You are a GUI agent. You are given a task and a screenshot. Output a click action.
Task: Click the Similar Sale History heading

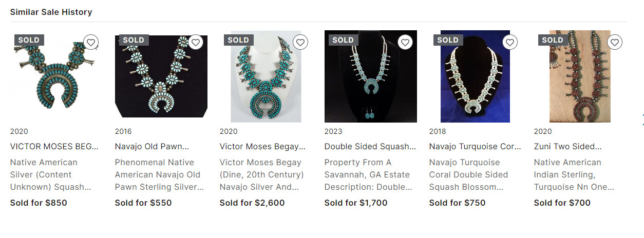coord(51,12)
